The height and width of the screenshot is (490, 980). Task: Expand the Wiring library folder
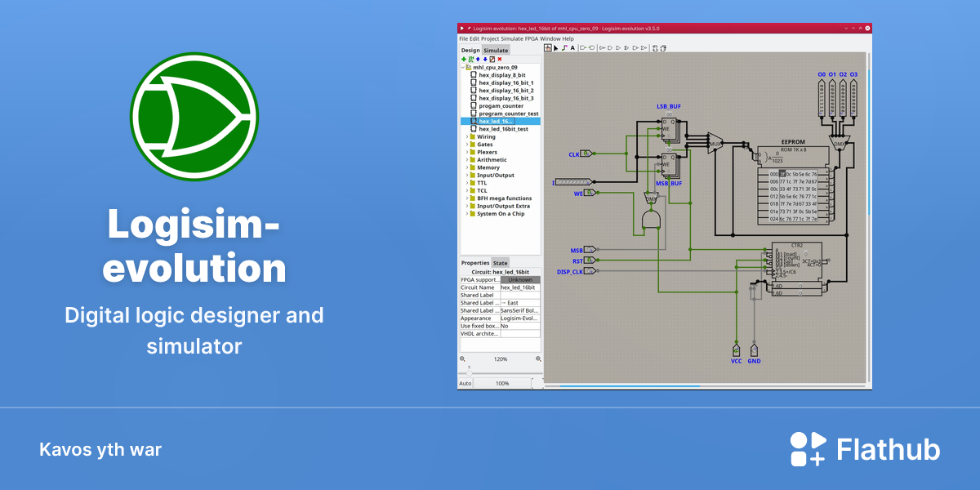tap(467, 136)
